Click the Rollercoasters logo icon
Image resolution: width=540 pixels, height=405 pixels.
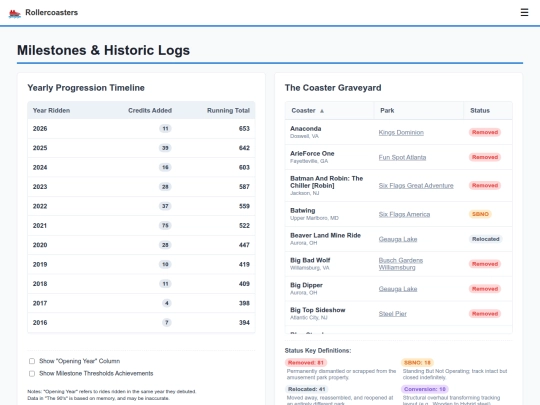coord(14,13)
